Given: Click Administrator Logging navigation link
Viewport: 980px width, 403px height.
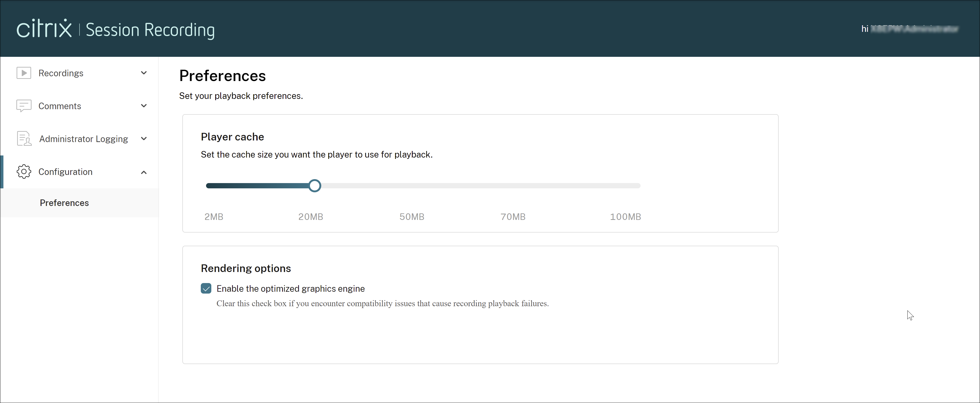Looking at the screenshot, I should tap(83, 138).
